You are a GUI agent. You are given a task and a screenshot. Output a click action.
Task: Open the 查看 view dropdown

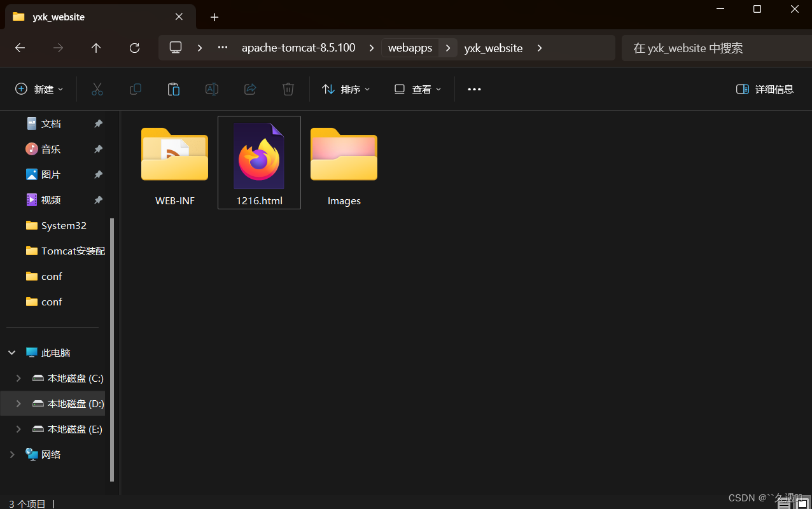(x=418, y=90)
